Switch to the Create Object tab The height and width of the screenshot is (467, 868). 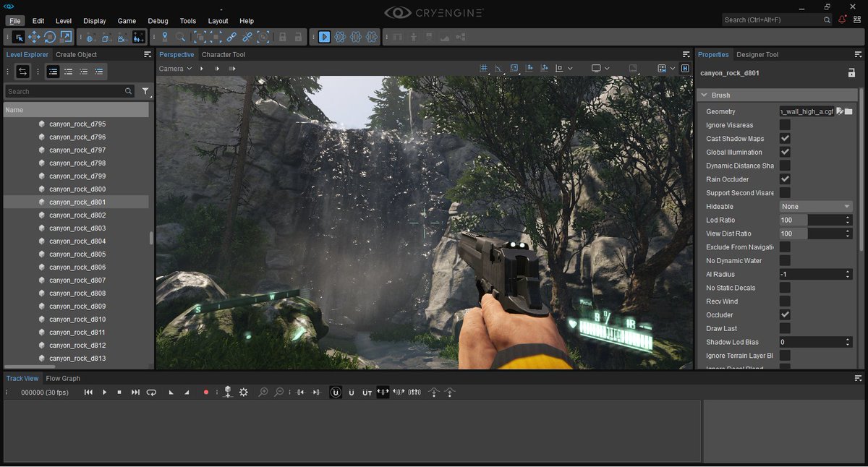(76, 54)
